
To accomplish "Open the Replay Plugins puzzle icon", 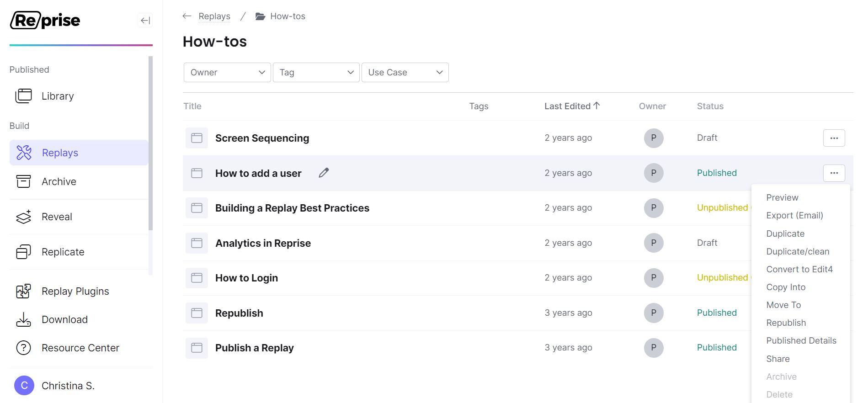I will point(24,291).
